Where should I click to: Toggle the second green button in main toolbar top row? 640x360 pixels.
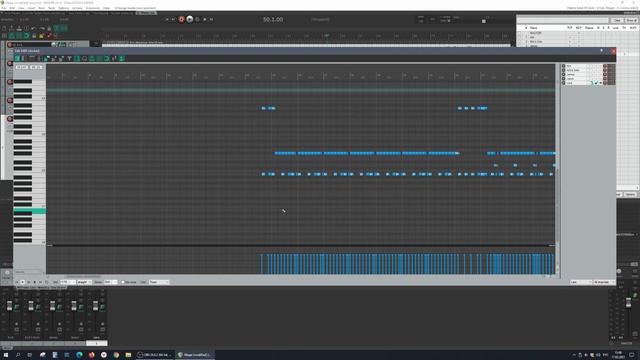pos(64,28)
